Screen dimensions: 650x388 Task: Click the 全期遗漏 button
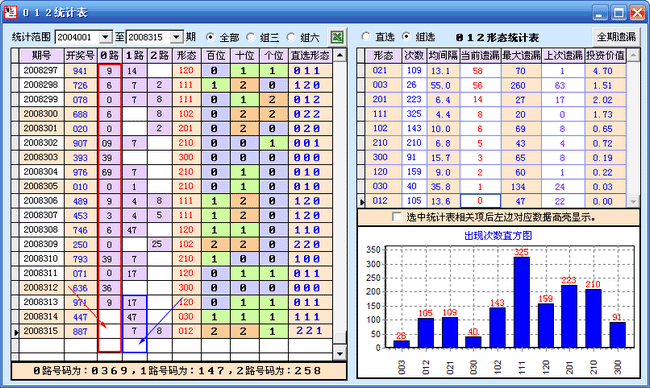pyautogui.click(x=616, y=37)
